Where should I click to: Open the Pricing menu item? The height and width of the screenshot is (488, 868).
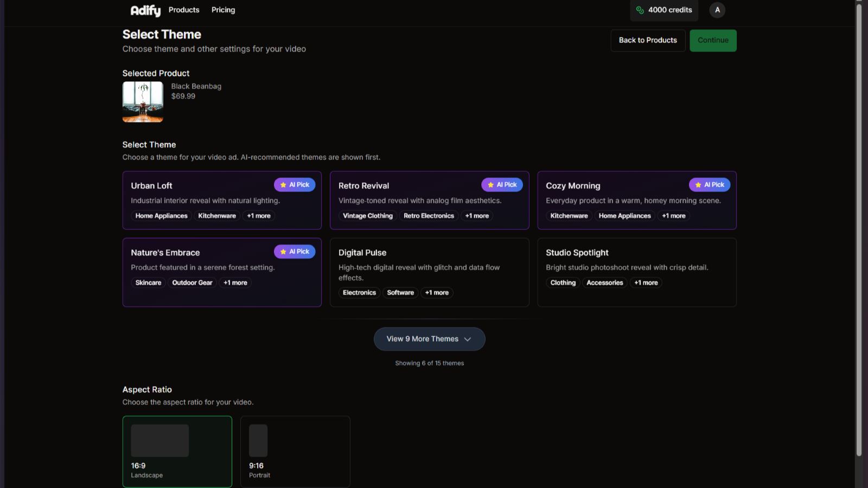223,10
